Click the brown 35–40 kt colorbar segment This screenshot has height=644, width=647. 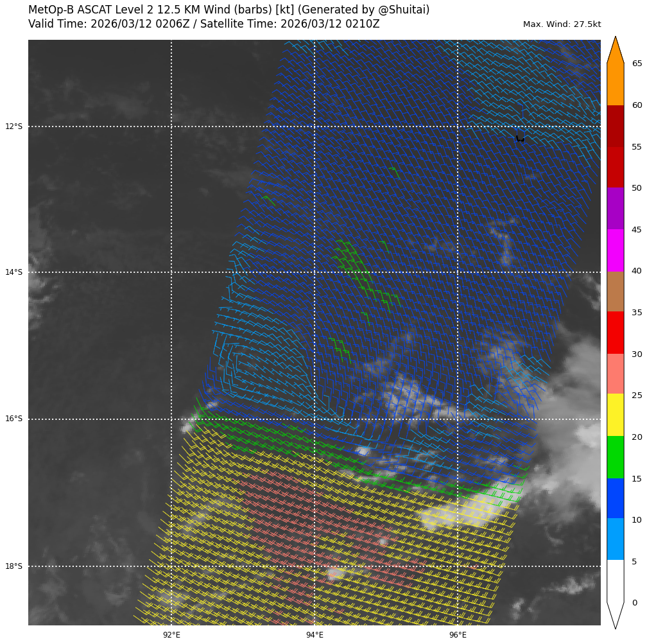(615, 292)
